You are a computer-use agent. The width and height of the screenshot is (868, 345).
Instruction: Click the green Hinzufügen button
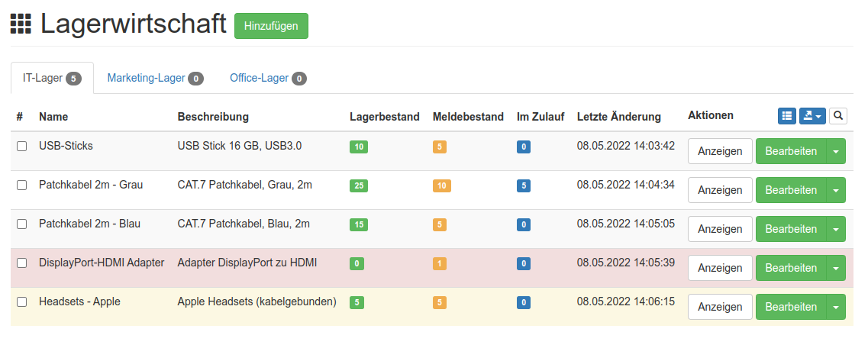click(271, 25)
